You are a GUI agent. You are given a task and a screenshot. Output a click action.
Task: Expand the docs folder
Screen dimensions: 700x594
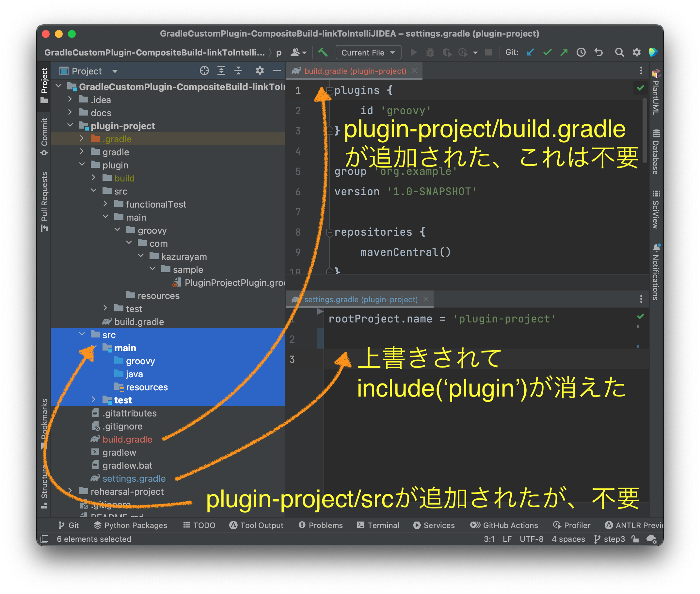[70, 113]
